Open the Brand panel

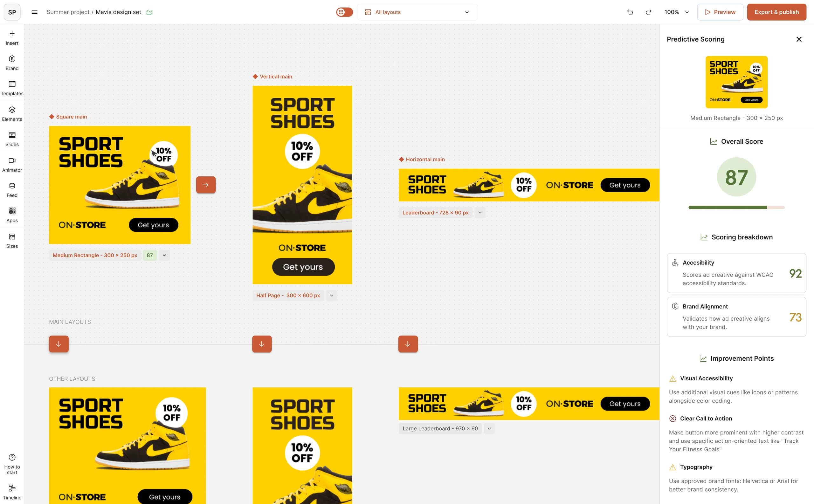tap(12, 63)
